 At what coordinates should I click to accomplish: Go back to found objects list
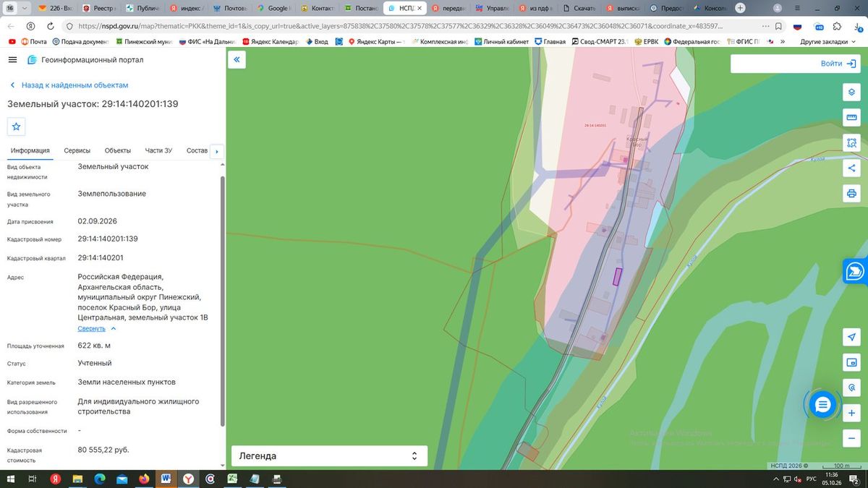tap(68, 85)
